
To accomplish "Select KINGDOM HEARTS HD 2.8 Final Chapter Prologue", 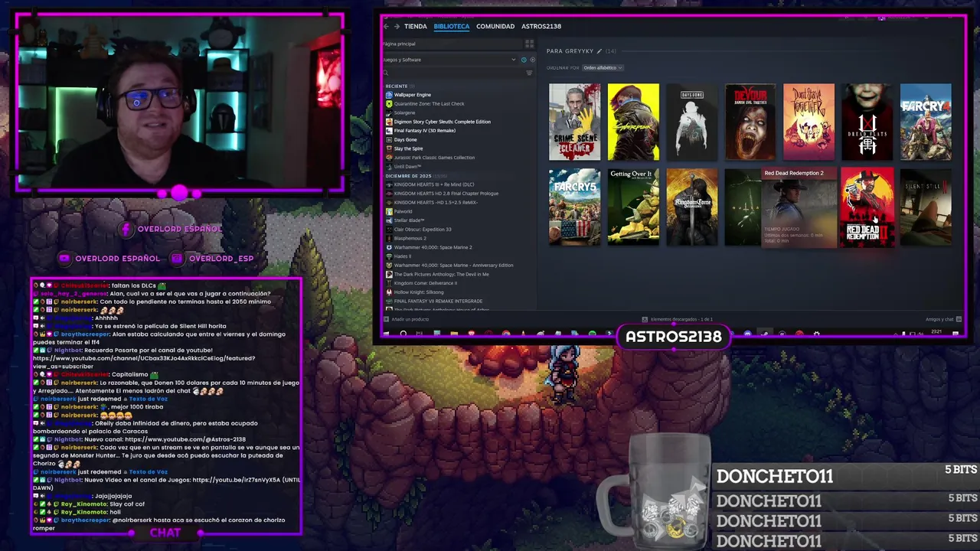I will pos(446,194).
